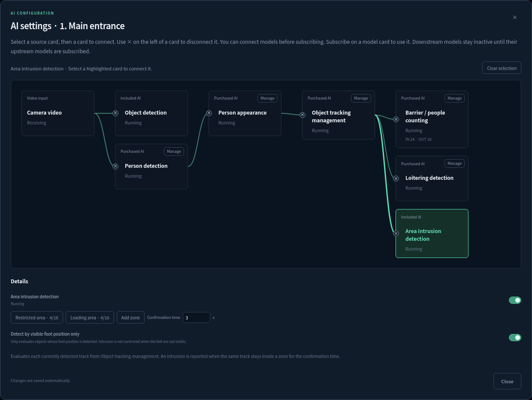The width and height of the screenshot is (532, 400).
Task: Click Add zone button
Action: (x=130, y=318)
